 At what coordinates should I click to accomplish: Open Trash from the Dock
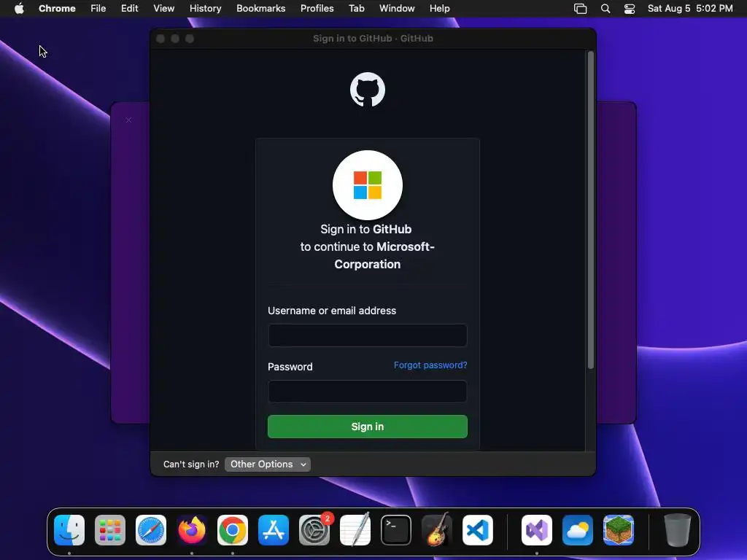[677, 530]
